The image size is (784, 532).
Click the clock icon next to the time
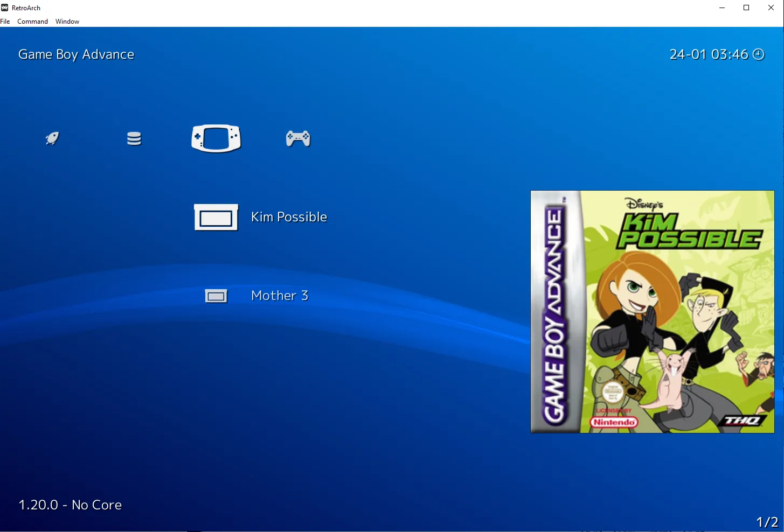point(758,54)
